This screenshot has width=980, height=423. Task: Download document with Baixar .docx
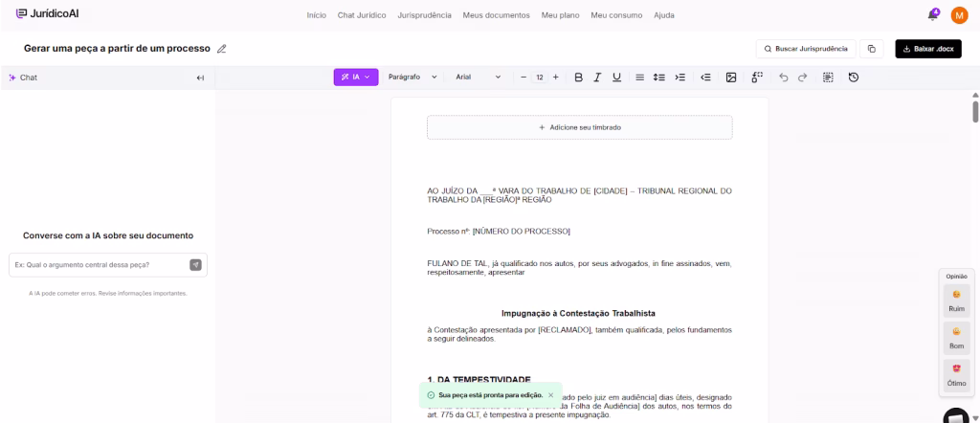[x=928, y=49]
